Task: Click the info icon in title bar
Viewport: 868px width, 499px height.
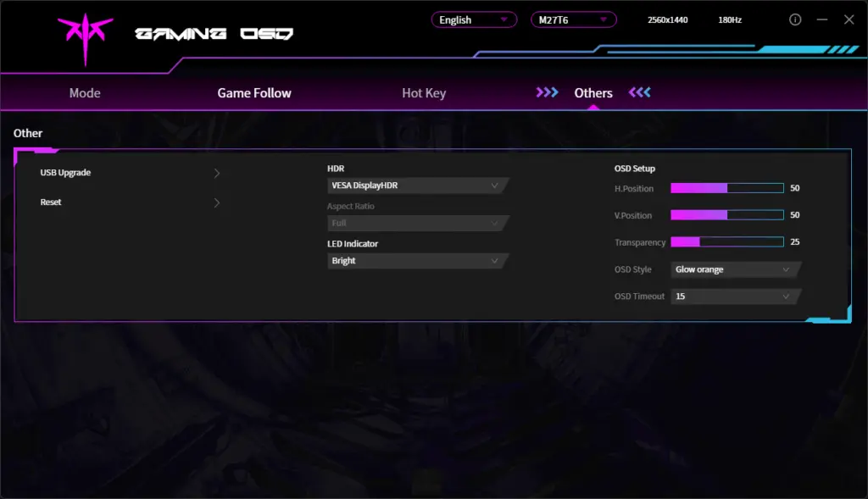Action: pyautogui.click(x=795, y=19)
